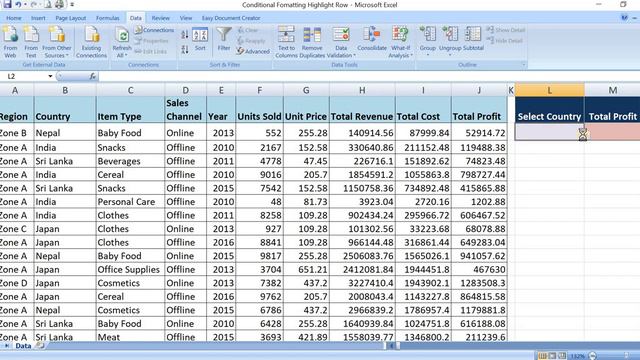Image resolution: width=640 pixels, height=360 pixels.
Task: Select the Total Revenue header cell
Action: click(x=362, y=110)
